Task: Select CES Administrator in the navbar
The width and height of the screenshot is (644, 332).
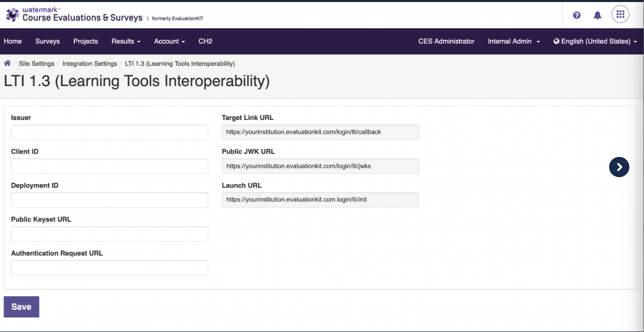Action: pos(446,41)
